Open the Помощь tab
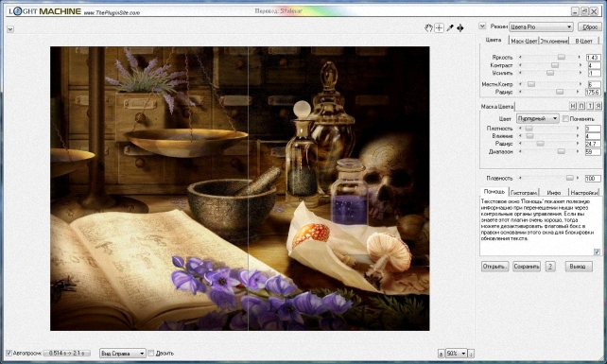 coord(494,192)
